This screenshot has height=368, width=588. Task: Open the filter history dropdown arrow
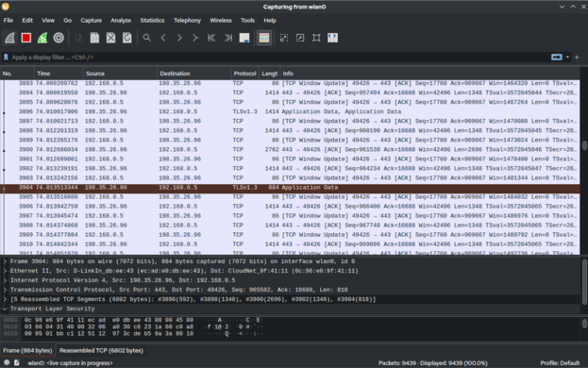567,57
